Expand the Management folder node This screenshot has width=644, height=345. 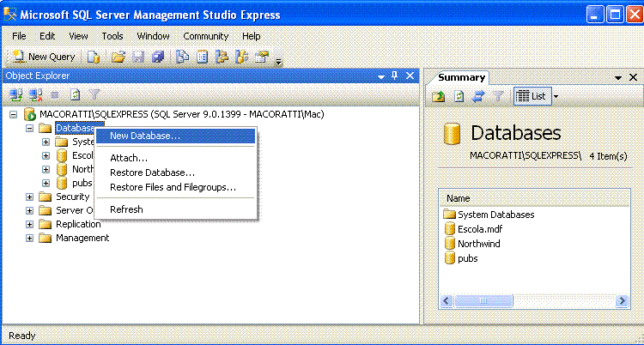pyautogui.click(x=29, y=238)
